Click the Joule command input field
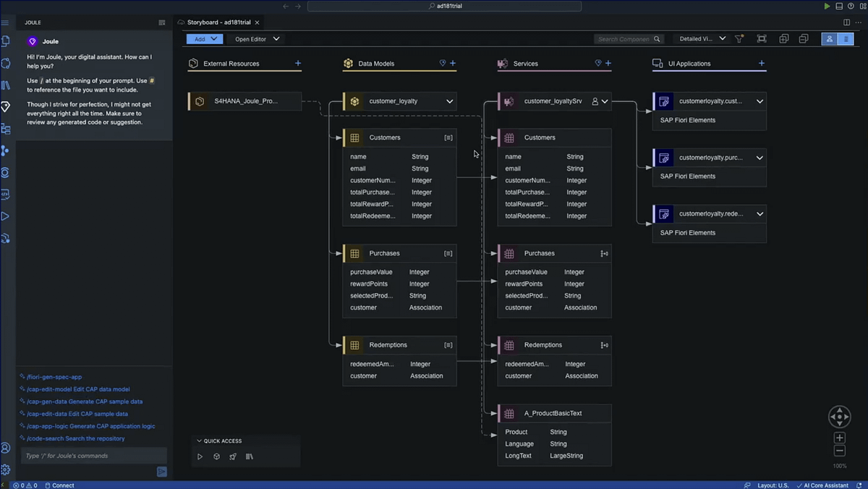Viewport: 868px width, 489px height. tap(93, 456)
